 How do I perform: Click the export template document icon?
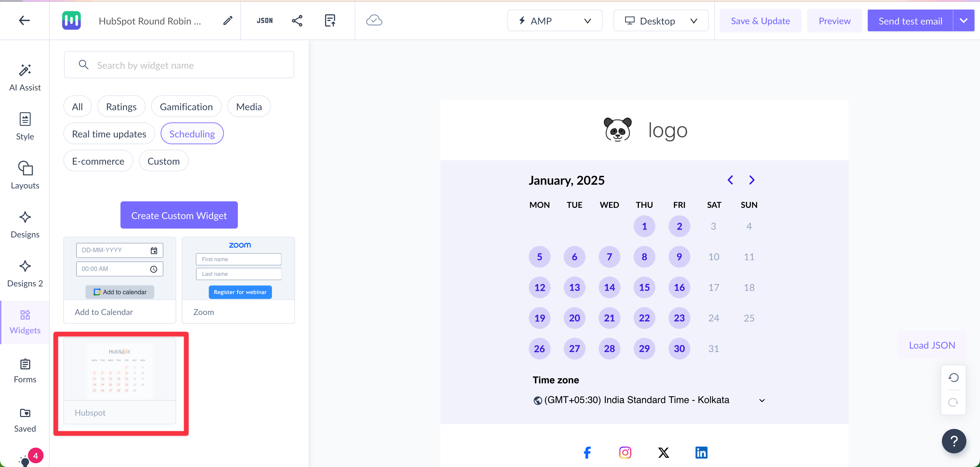point(330,20)
